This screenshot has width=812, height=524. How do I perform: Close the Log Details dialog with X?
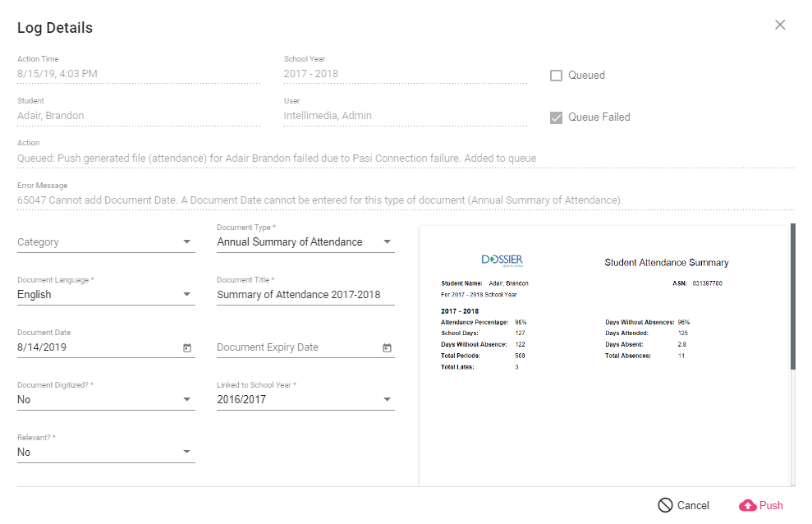[x=780, y=25]
